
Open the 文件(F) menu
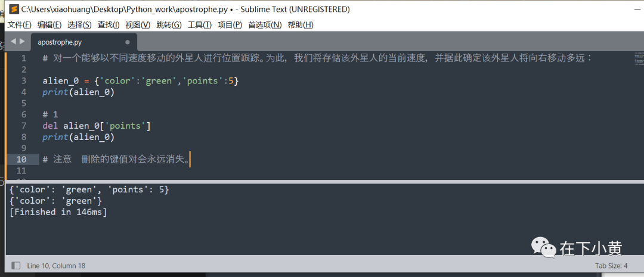coord(19,25)
